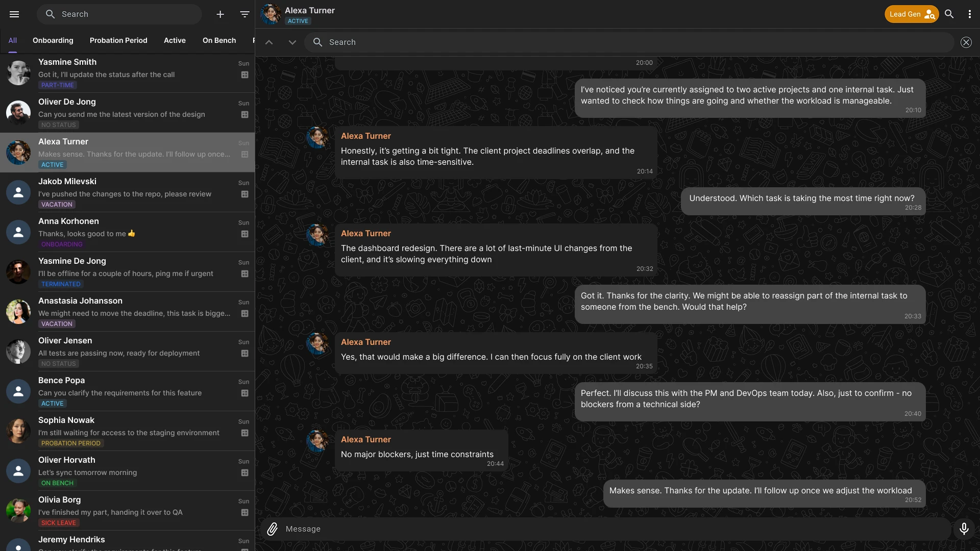This screenshot has width=980, height=551.
Task: Click the plus icon to add chat
Action: click(220, 14)
